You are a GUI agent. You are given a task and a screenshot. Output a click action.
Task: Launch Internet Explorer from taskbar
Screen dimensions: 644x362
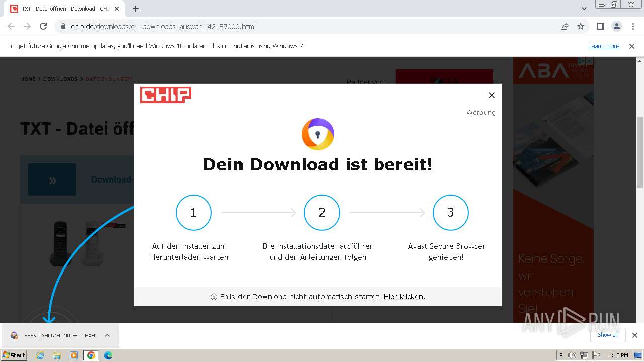(40, 355)
